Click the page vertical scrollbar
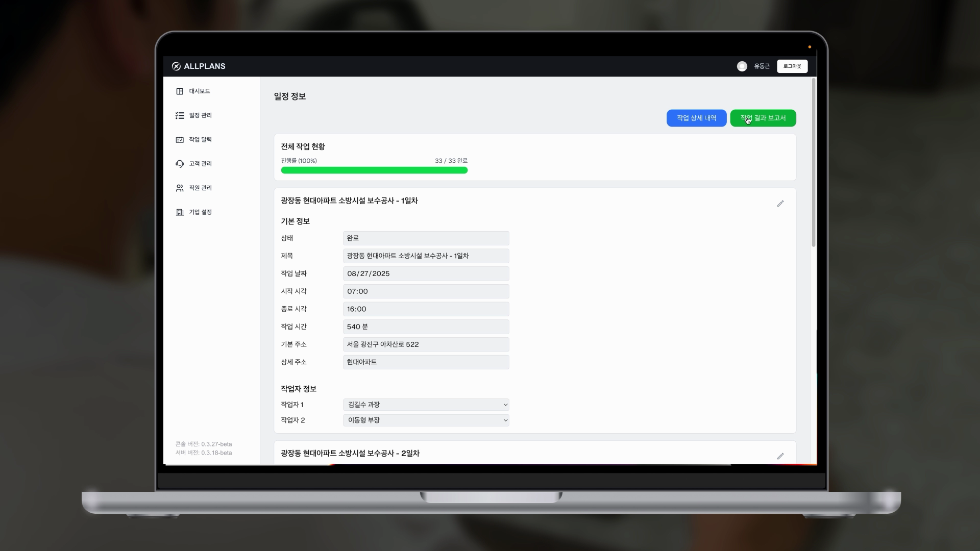Viewport: 980px width, 551px height. pos(813,163)
